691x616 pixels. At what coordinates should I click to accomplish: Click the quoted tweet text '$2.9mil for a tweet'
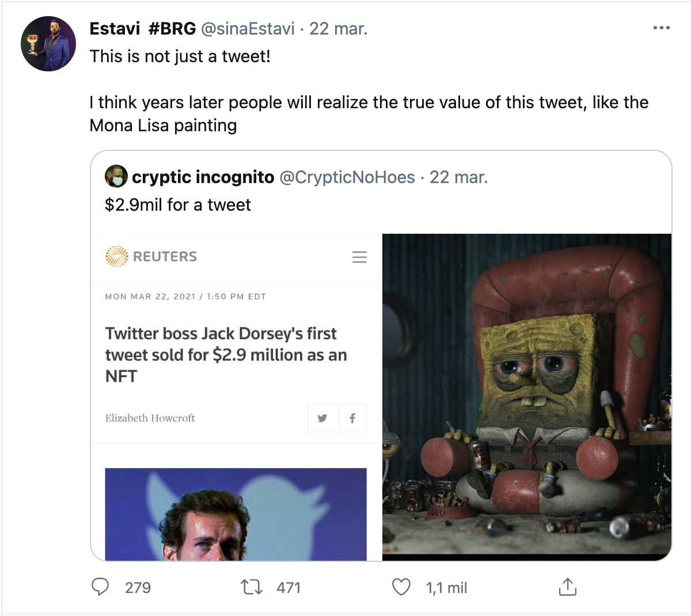tap(178, 204)
